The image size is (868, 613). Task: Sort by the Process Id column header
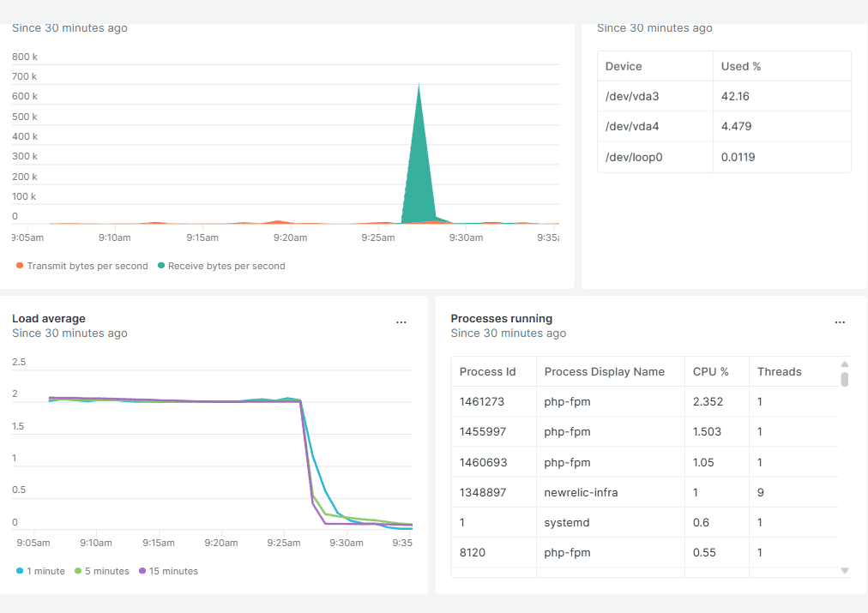coord(487,372)
